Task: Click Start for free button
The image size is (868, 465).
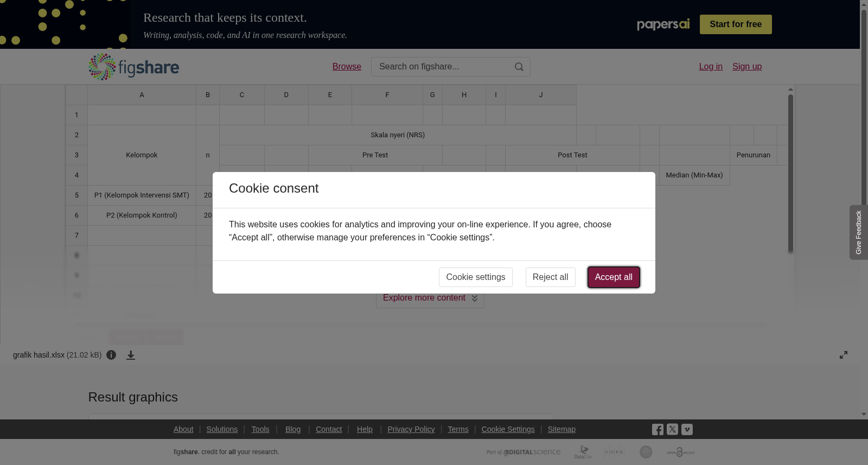Action: pos(736,24)
